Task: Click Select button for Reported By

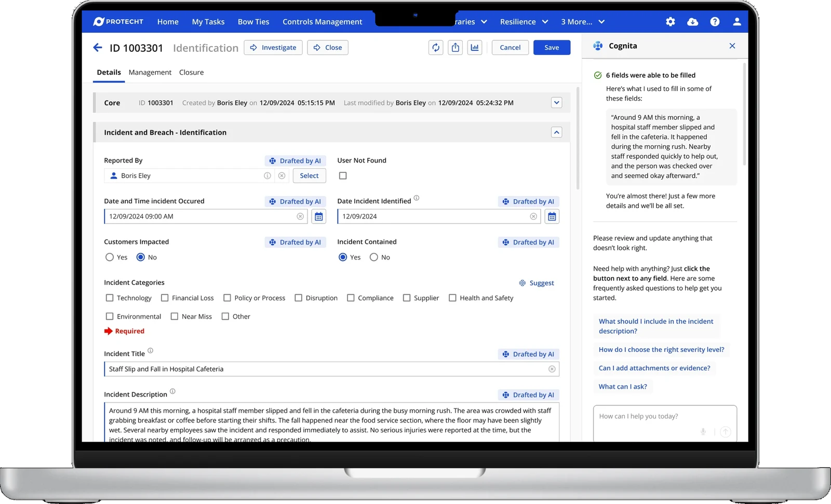Action: [310, 176]
